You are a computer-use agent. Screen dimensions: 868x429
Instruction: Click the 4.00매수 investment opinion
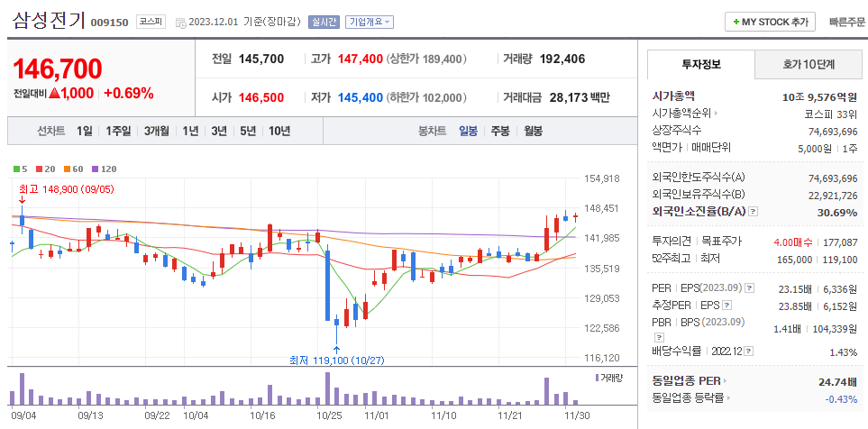pos(794,242)
